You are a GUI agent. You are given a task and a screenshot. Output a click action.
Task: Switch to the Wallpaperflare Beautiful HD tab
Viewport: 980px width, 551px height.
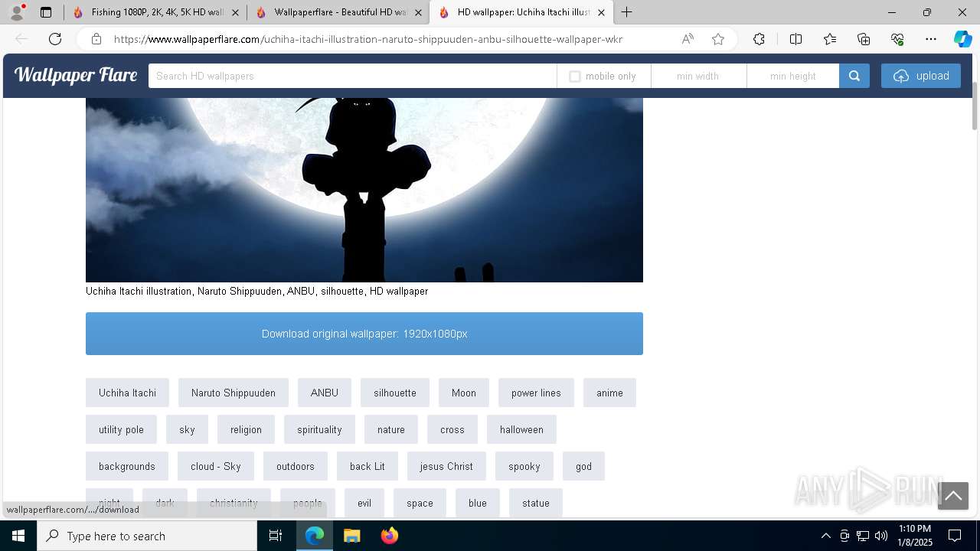(338, 12)
